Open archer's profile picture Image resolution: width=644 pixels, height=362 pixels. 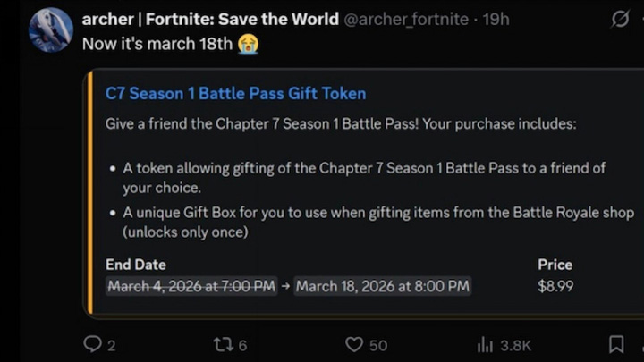(x=50, y=29)
